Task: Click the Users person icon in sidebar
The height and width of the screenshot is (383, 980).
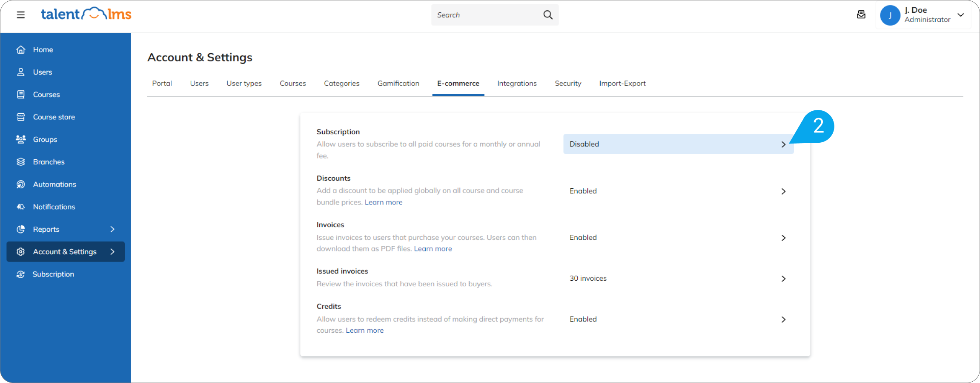Action: (20, 72)
